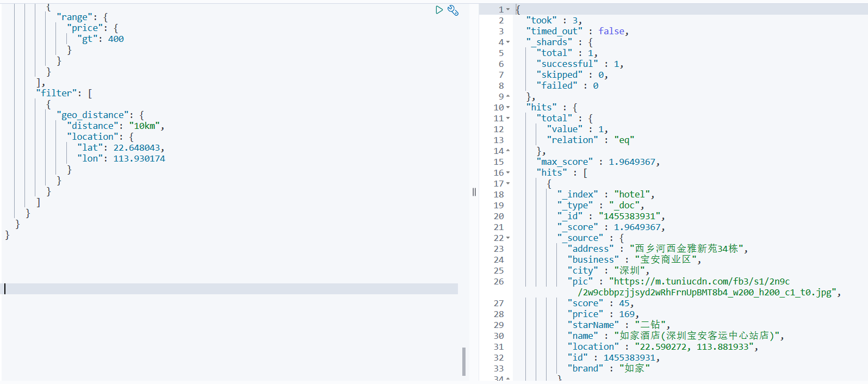Click the fold marker at line 9
Image resolution: width=868 pixels, height=384 pixels.
tap(508, 97)
